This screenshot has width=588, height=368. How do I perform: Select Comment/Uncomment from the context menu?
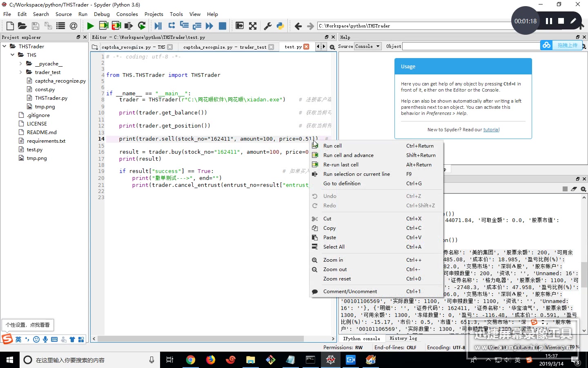tap(350, 292)
